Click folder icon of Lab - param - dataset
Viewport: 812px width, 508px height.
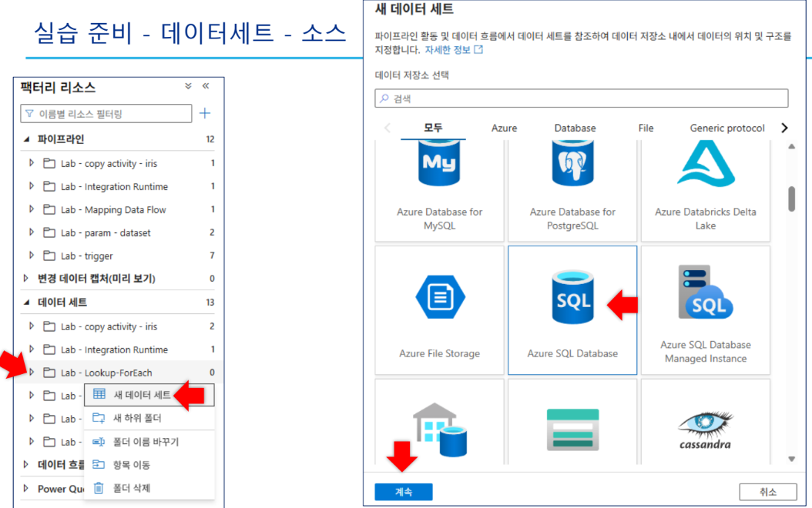(49, 232)
